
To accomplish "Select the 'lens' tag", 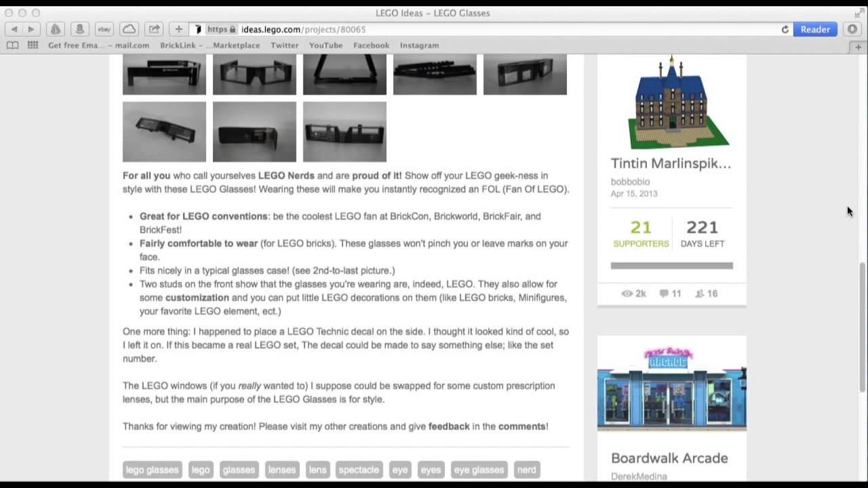I will point(317,470).
